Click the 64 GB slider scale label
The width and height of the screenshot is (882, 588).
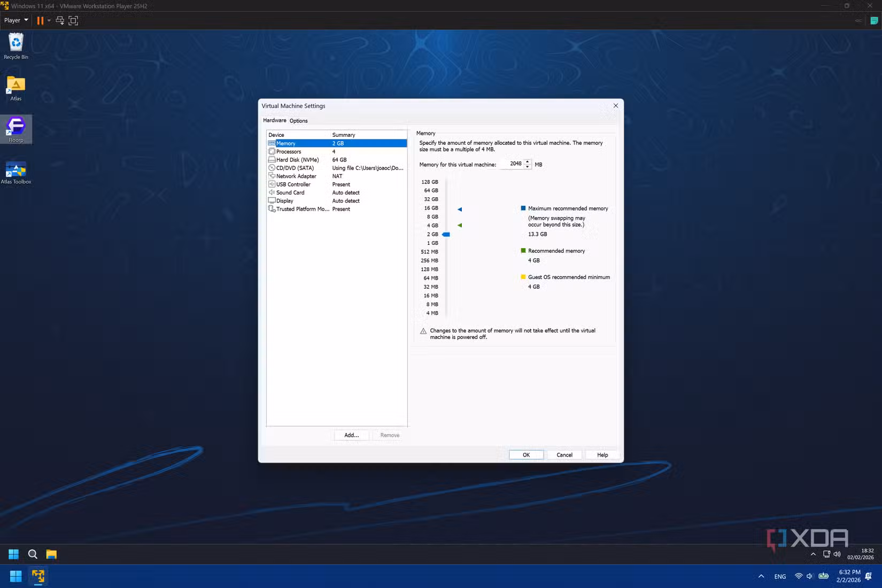click(x=431, y=191)
